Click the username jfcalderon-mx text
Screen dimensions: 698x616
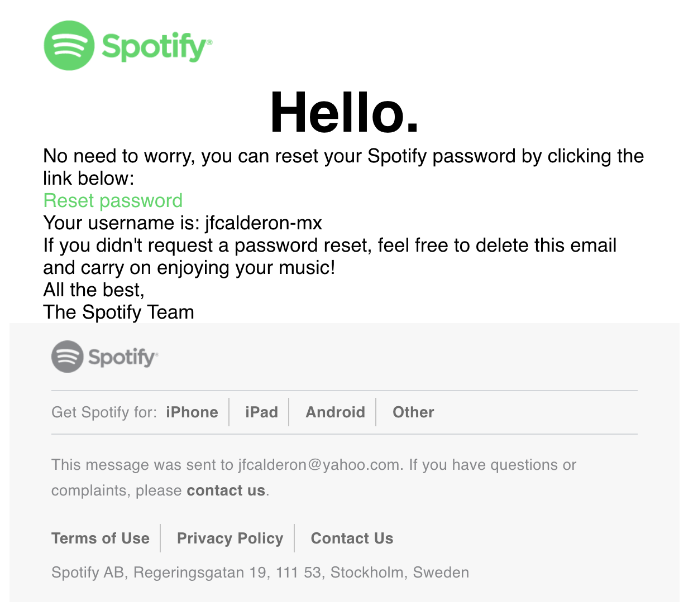tap(264, 223)
